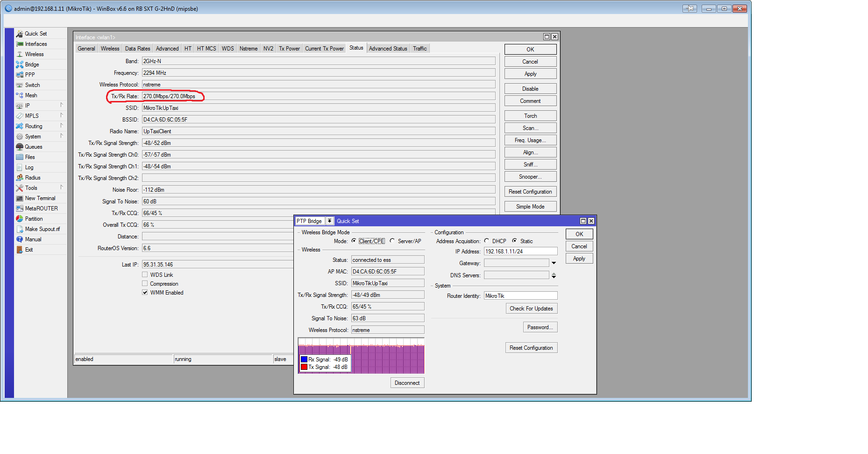Switch to Simple Mode

(530, 207)
